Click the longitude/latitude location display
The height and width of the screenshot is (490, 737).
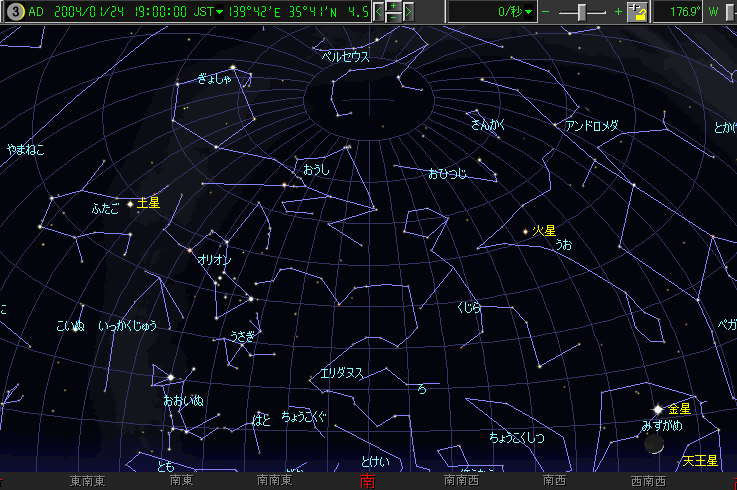click(279, 12)
